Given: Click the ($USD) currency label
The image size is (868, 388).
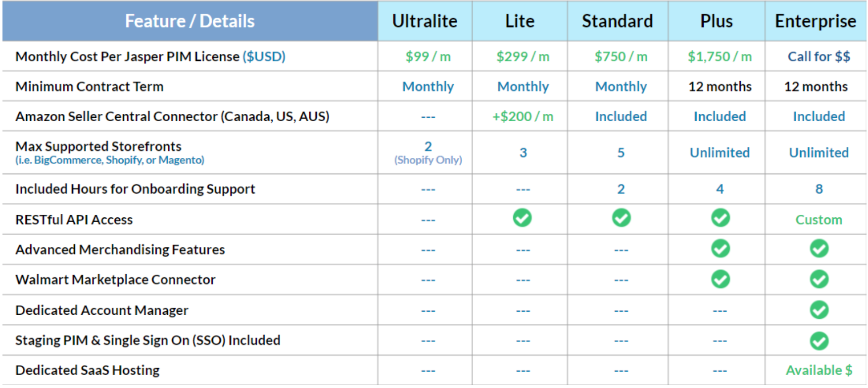Looking at the screenshot, I should pyautogui.click(x=264, y=56).
